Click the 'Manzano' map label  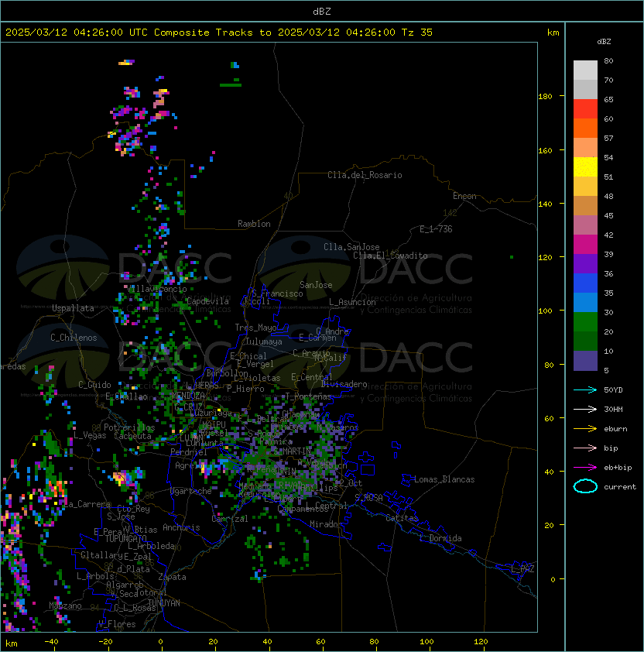tap(65, 606)
